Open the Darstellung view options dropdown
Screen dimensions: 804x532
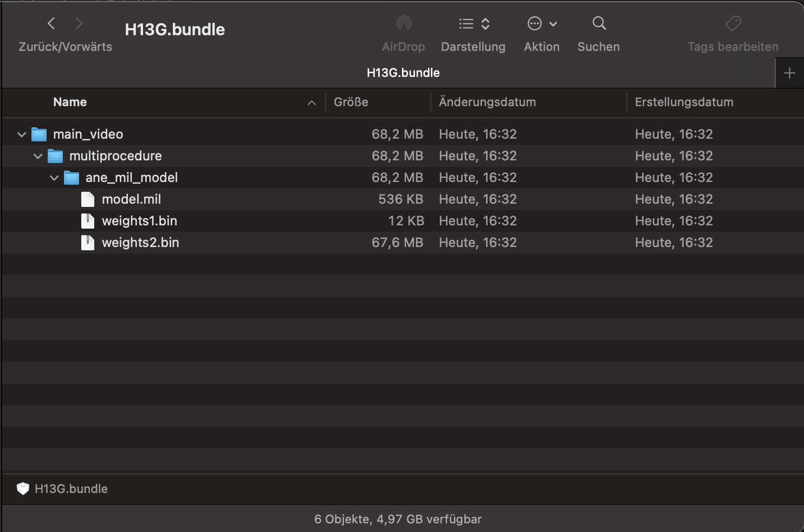click(474, 23)
